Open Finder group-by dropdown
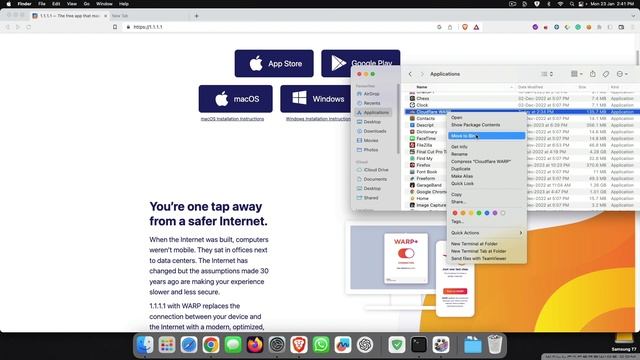This screenshot has height=360, width=640. click(577, 74)
